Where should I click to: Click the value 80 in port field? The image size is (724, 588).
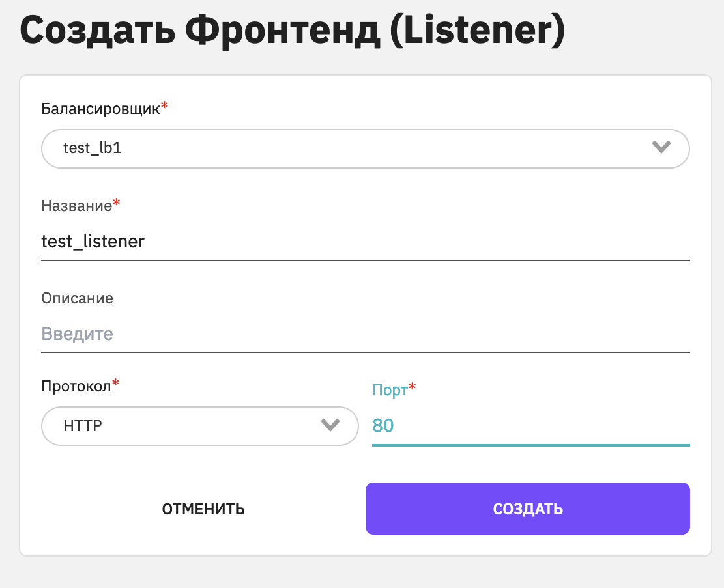point(383,426)
